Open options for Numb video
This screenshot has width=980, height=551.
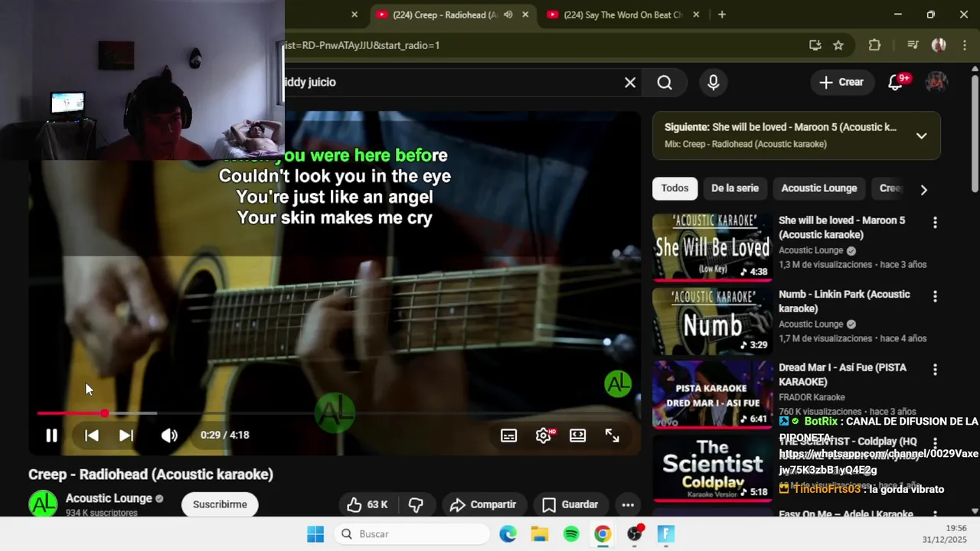[935, 296]
